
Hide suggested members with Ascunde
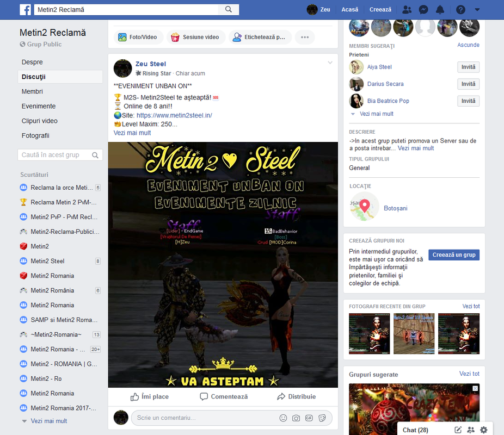click(x=468, y=45)
